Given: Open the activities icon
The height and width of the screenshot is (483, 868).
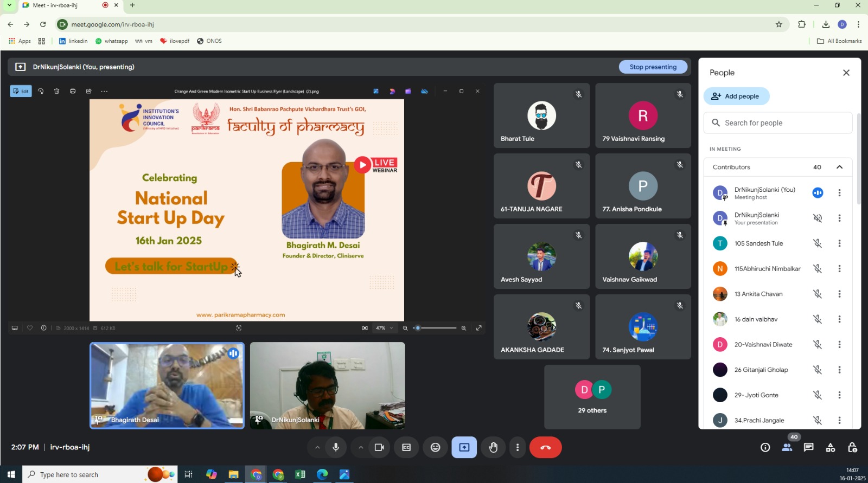Looking at the screenshot, I should click(x=830, y=447).
